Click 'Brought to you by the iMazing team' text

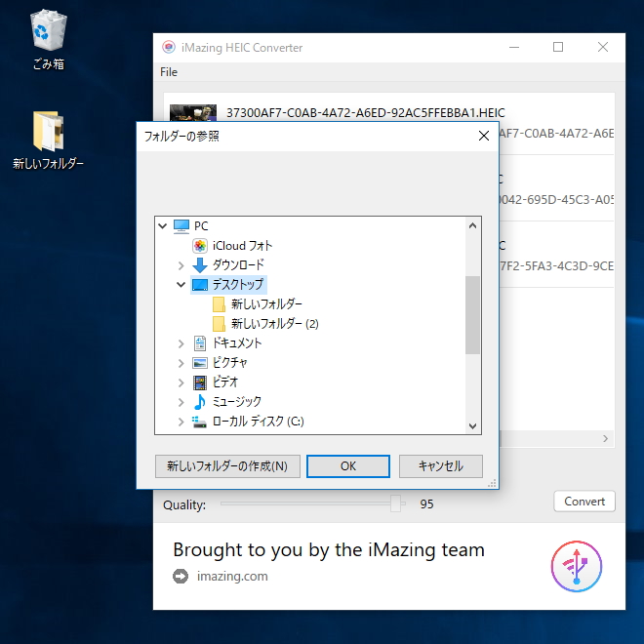329,550
